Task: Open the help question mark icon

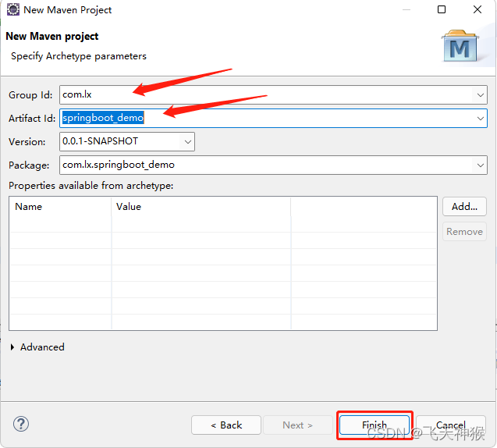Action: pyautogui.click(x=21, y=424)
